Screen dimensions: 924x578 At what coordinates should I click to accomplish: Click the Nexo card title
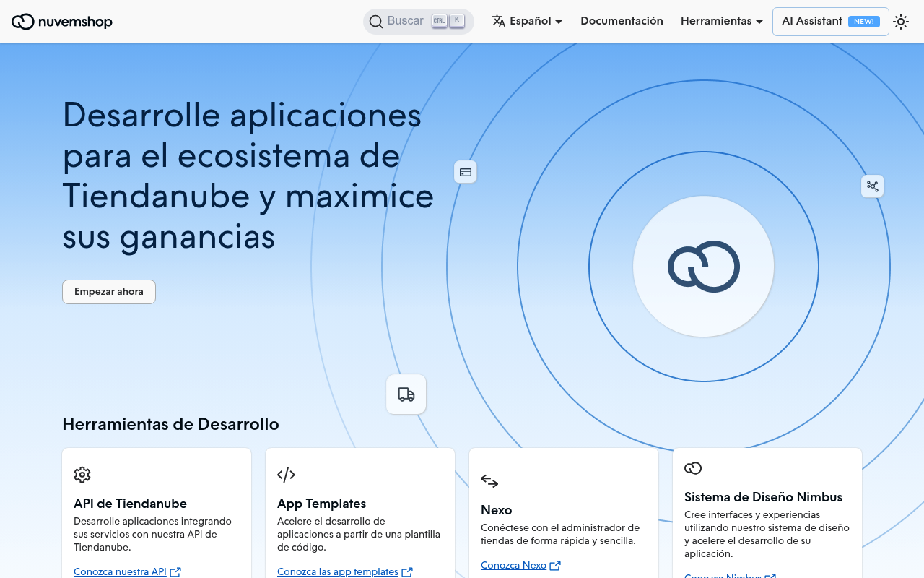[497, 510]
